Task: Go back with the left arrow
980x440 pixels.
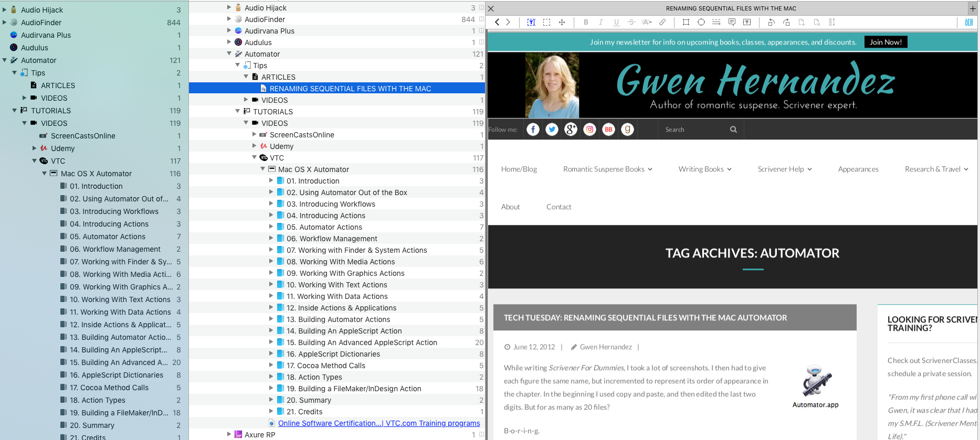Action: (x=497, y=22)
